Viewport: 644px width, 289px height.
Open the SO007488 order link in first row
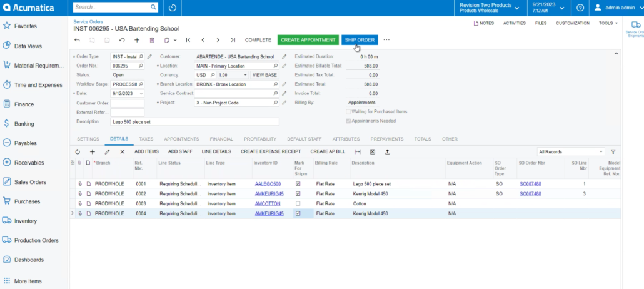click(x=530, y=184)
